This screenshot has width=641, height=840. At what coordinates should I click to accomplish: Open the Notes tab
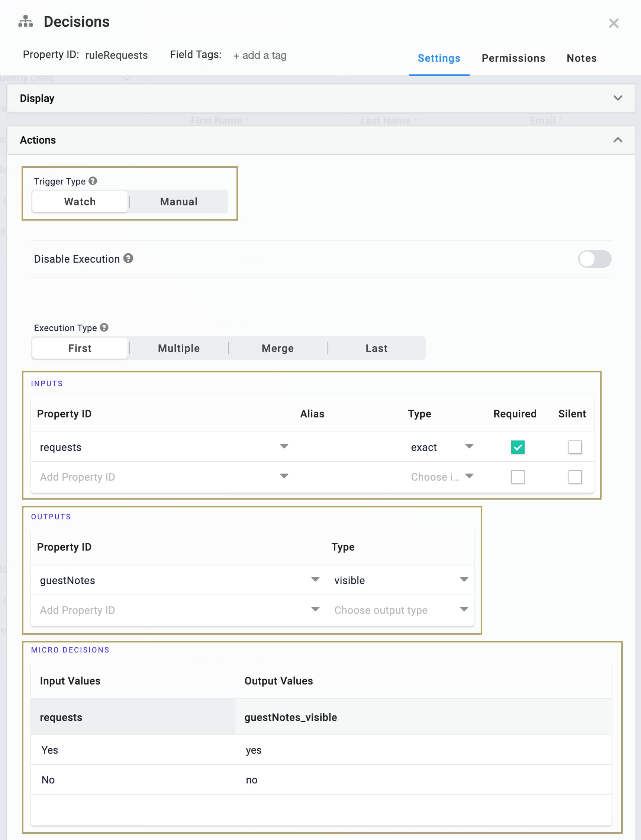click(x=582, y=58)
